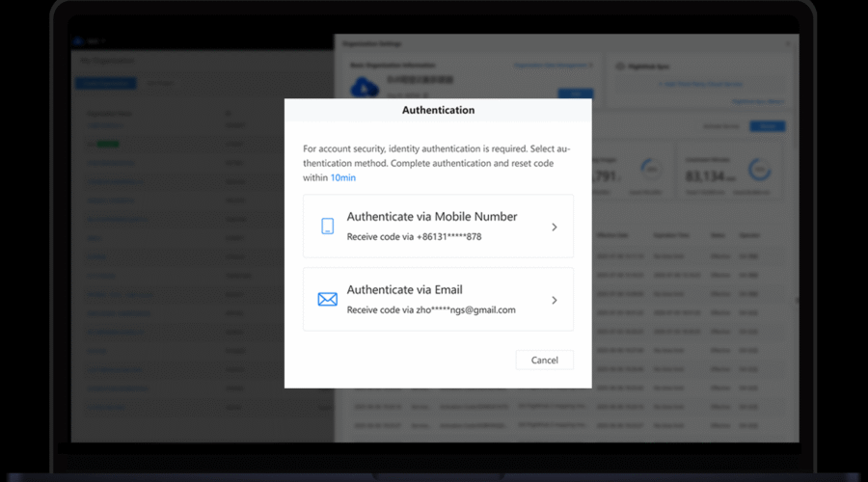
Task: Click the phone icon in mobile authentication option
Action: click(327, 227)
